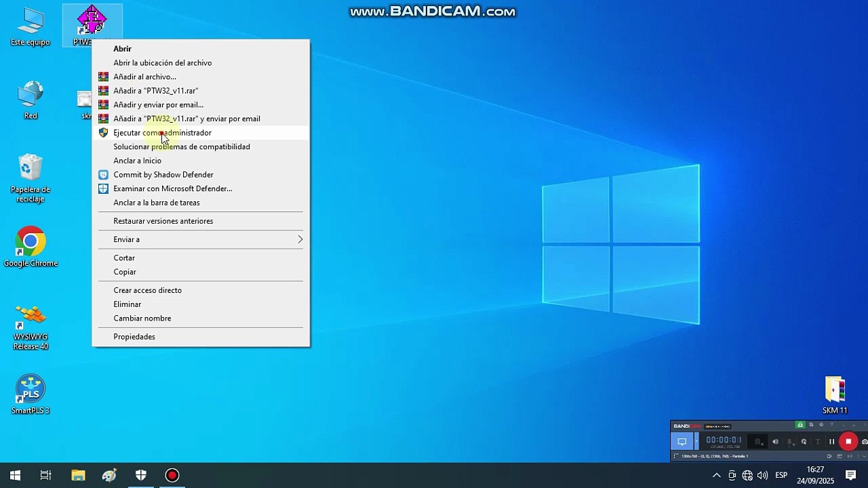Toggle Bandicam speaker sound icon

click(775, 442)
